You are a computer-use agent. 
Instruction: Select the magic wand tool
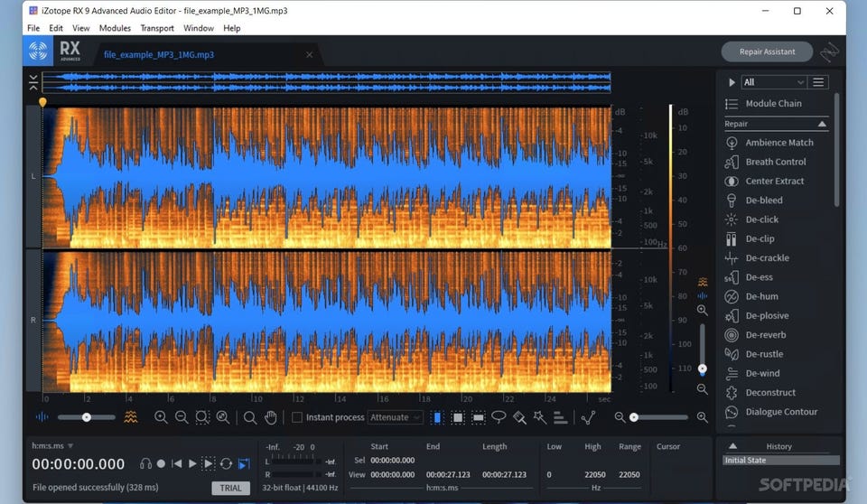click(x=540, y=417)
